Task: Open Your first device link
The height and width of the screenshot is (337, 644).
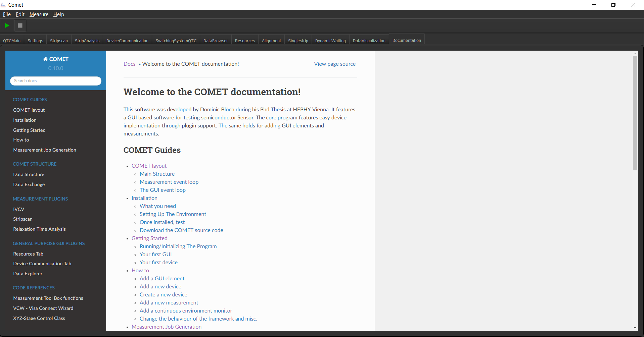Action: 158,263
